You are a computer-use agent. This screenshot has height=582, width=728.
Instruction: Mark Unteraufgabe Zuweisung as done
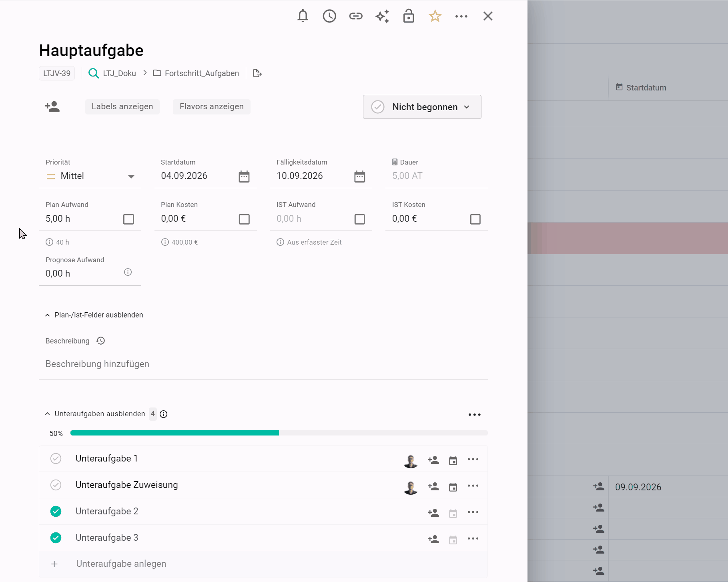click(56, 485)
